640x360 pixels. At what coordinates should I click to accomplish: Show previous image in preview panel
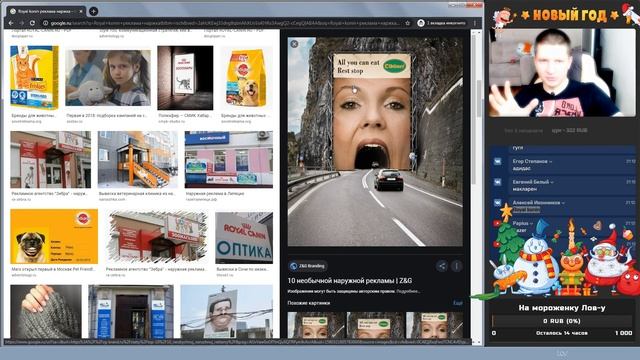tap(443, 44)
